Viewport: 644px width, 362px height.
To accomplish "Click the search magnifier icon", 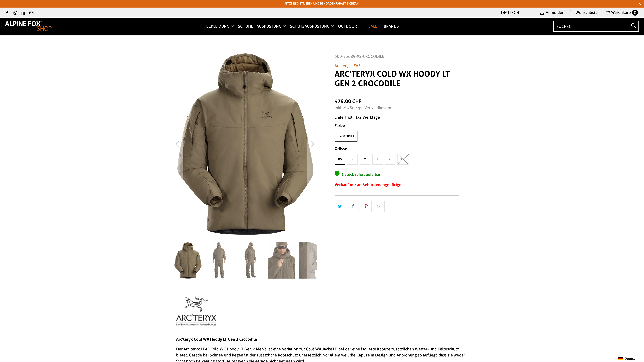I will coord(633,26).
